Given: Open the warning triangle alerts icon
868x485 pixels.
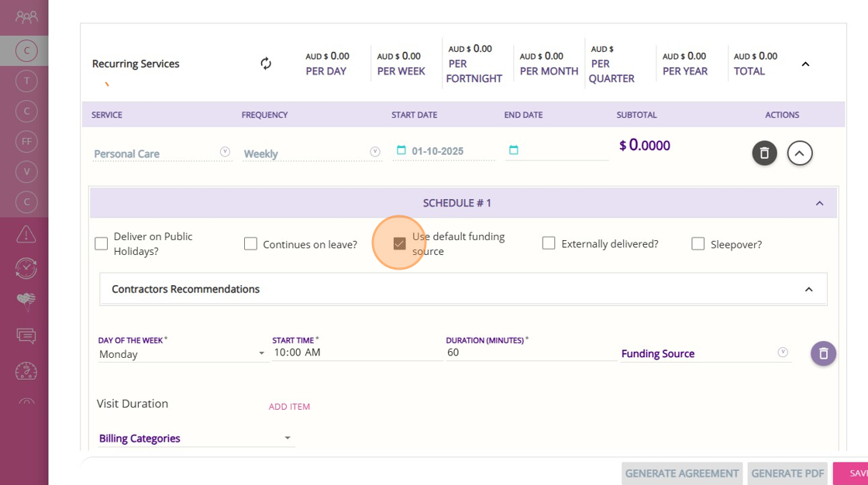Looking at the screenshot, I should pos(26,233).
